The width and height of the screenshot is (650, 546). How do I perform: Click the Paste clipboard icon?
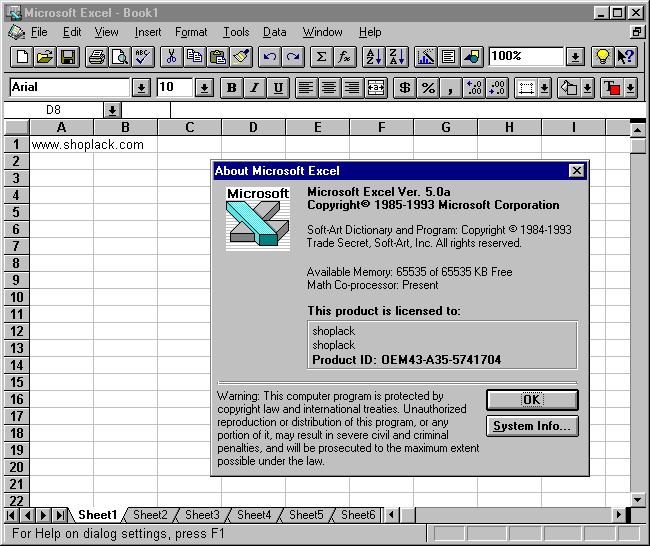pos(218,56)
